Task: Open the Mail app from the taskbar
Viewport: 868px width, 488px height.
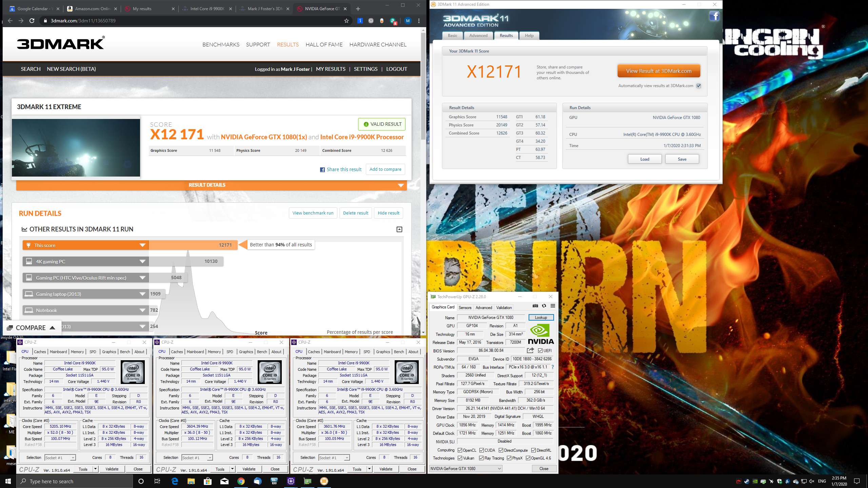Action: point(224,481)
